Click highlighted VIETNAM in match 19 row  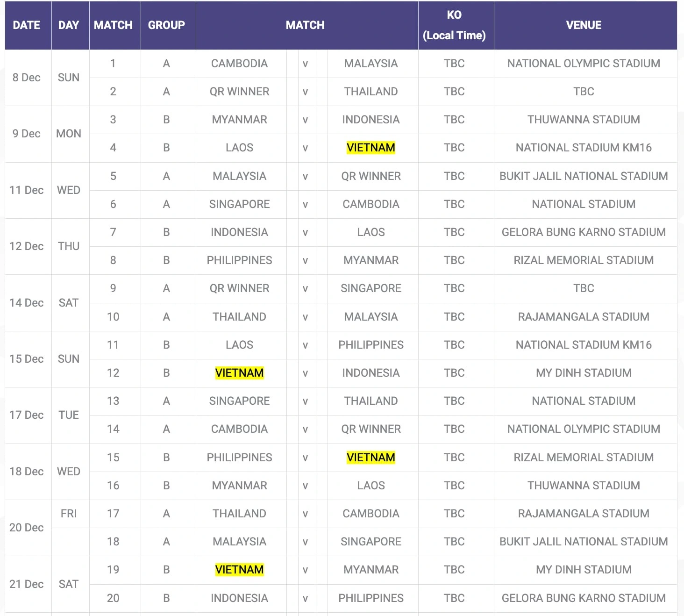pyautogui.click(x=240, y=570)
